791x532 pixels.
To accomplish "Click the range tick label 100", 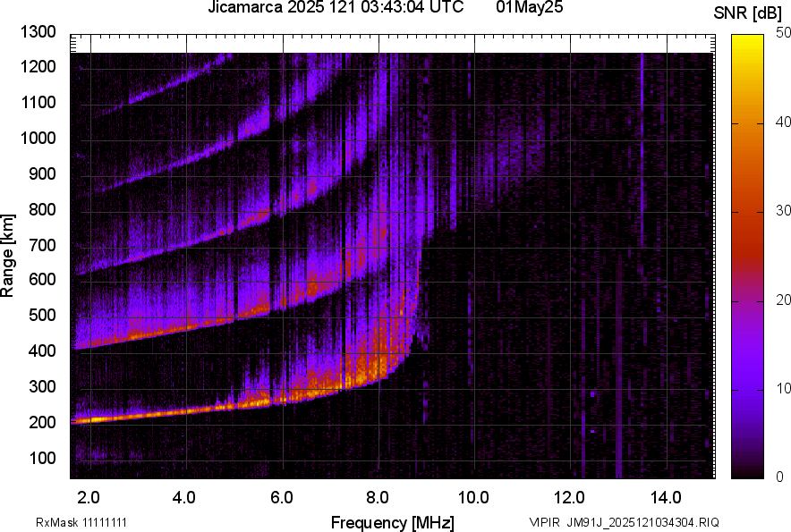I will [42, 459].
